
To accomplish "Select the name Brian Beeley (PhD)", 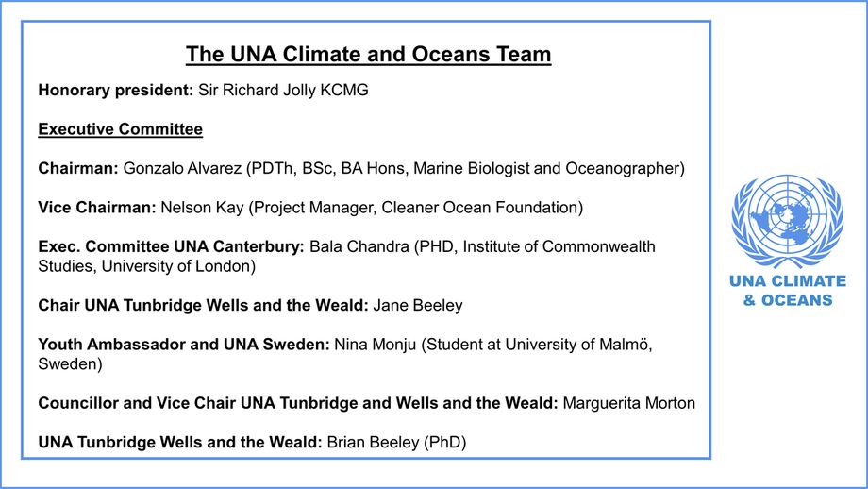I will tap(397, 442).
